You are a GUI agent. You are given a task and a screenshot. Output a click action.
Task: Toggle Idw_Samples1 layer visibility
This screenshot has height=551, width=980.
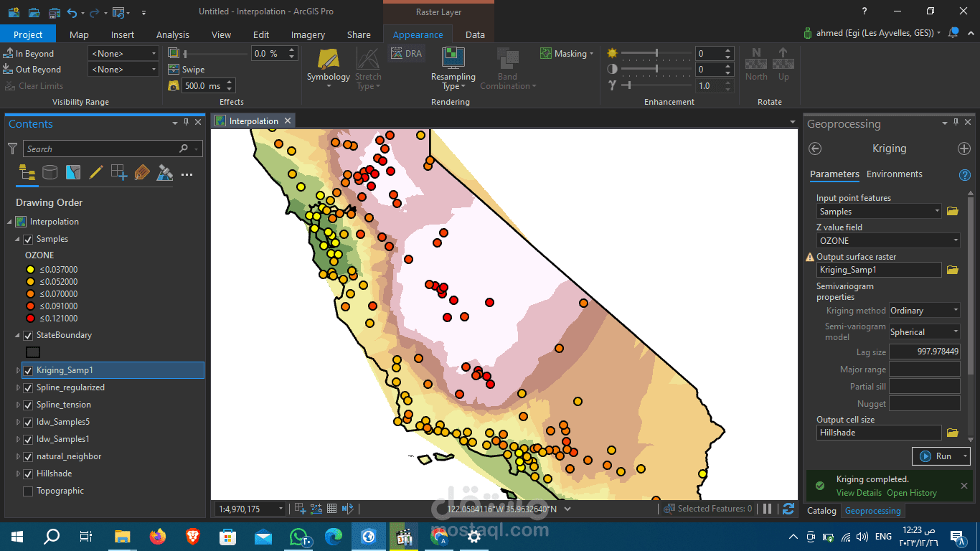pos(28,439)
